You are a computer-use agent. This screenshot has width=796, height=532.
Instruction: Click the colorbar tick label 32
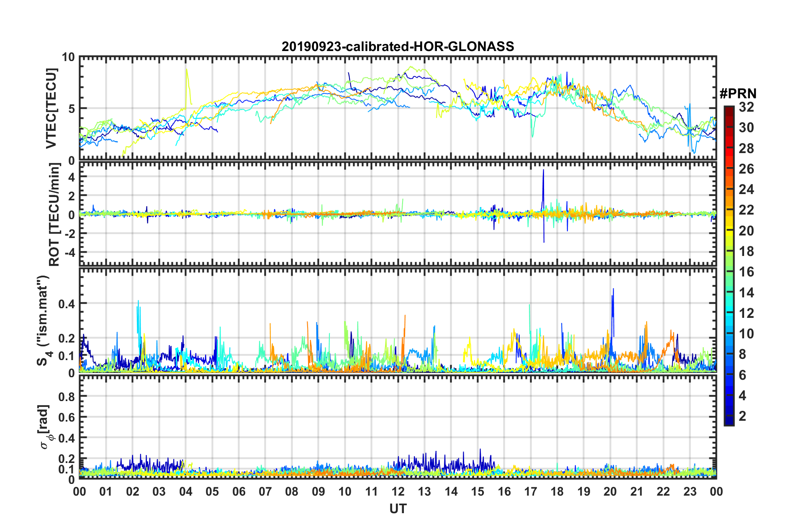pos(746,107)
